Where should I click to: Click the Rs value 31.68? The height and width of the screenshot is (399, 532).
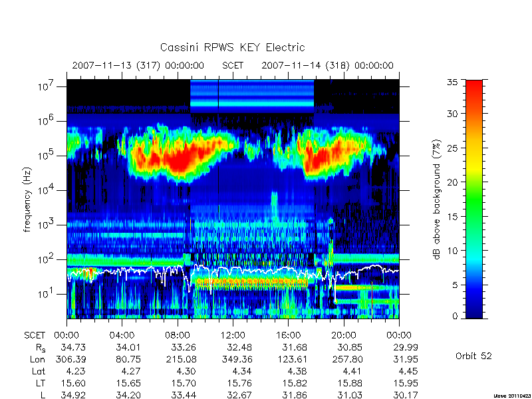pyautogui.click(x=294, y=347)
